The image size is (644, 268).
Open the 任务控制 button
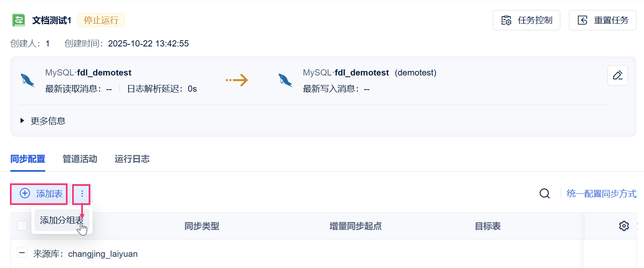tap(526, 20)
